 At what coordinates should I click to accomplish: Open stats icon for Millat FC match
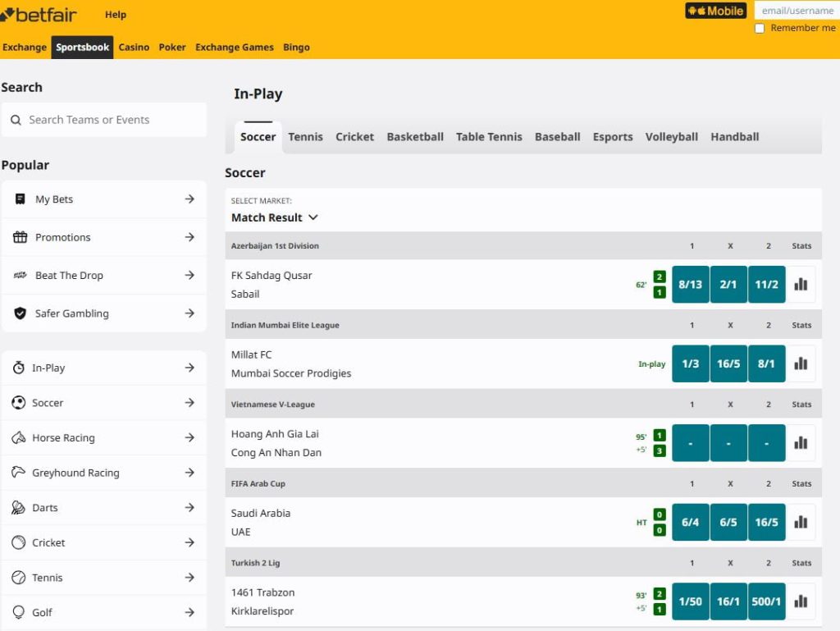click(x=801, y=364)
